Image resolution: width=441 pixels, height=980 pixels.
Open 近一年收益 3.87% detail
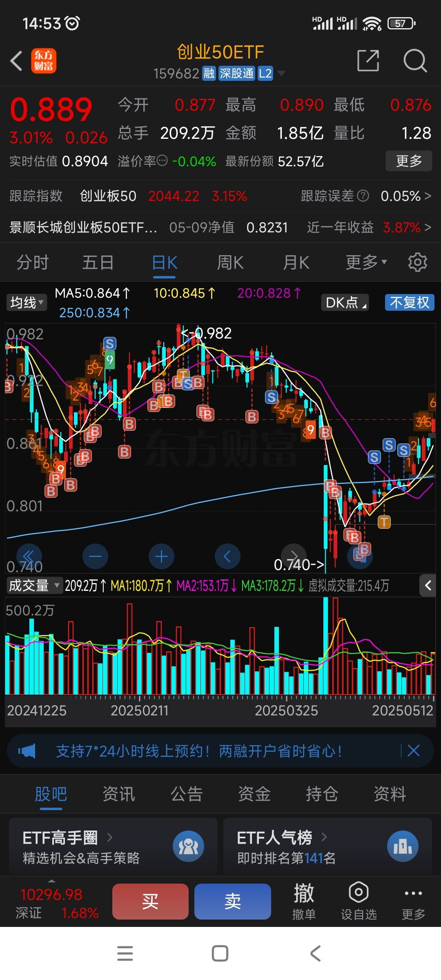coord(369,227)
